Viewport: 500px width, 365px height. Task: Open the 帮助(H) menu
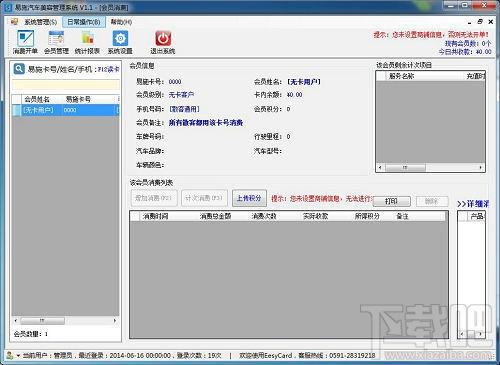point(121,22)
